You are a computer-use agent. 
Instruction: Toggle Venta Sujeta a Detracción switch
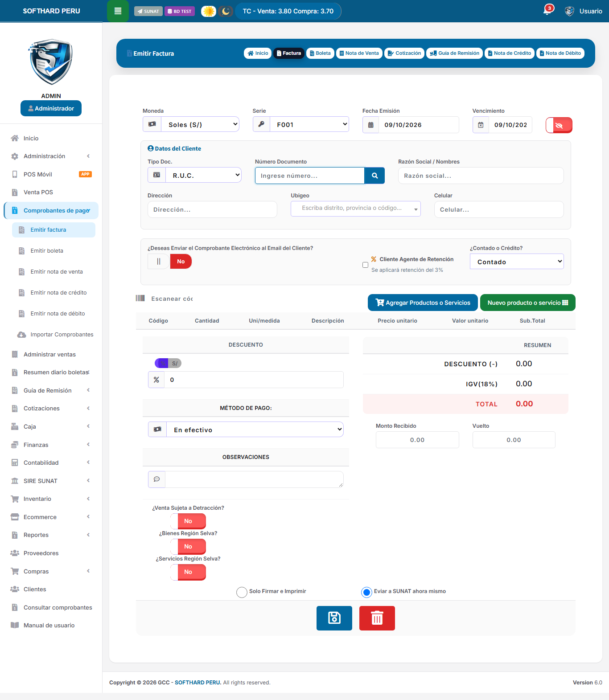point(188,521)
